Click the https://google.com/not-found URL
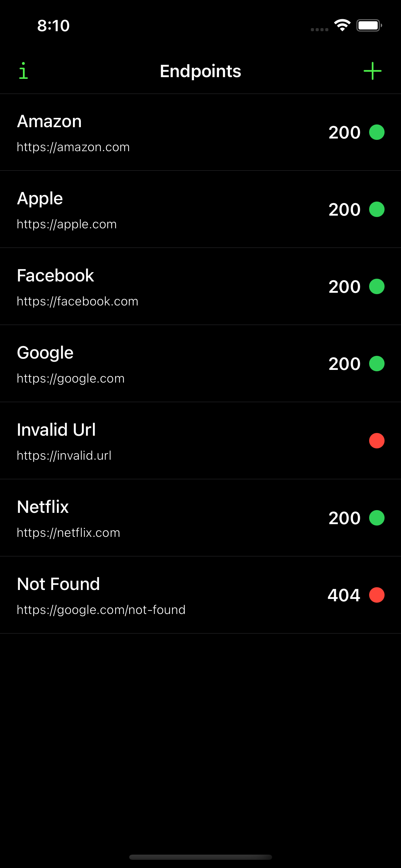This screenshot has width=401, height=868. click(101, 610)
